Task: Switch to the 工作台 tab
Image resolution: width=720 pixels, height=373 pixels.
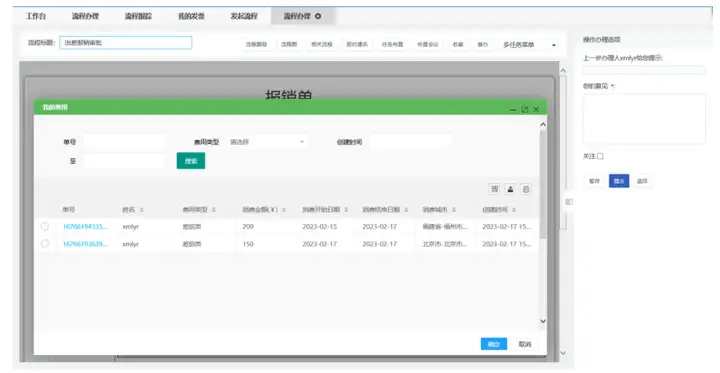Action: (x=36, y=16)
